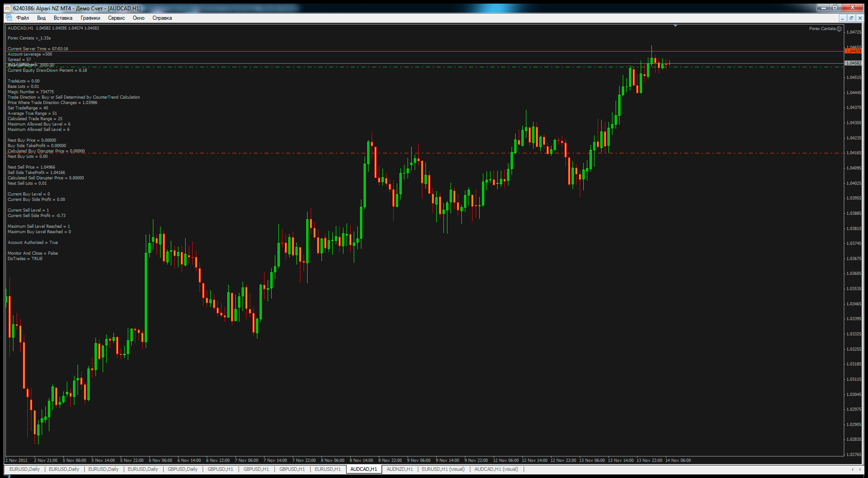Select the active AUDCAD,H1 chart tab
The width and height of the screenshot is (868, 478).
point(364,469)
